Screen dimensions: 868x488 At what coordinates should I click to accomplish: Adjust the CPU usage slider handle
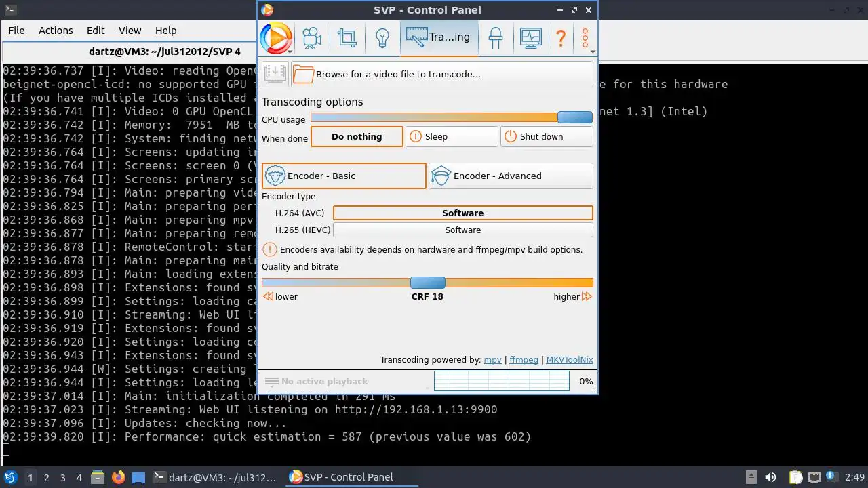[x=575, y=118]
